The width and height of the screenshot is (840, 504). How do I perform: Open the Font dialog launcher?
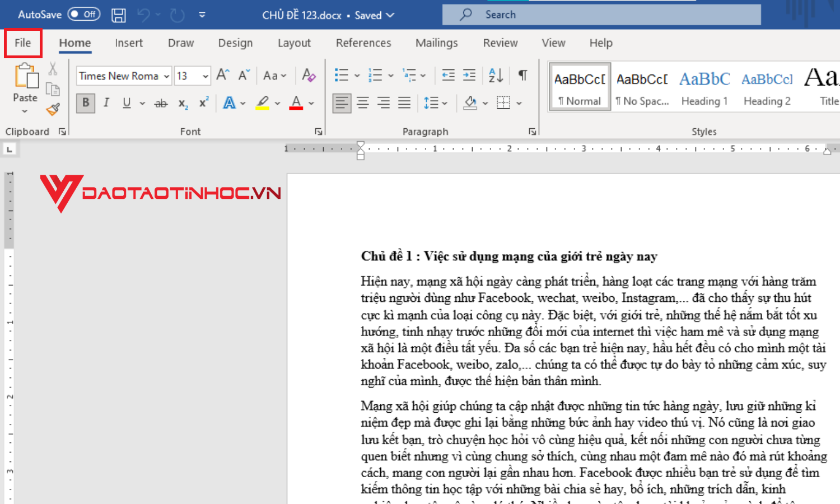(x=318, y=131)
